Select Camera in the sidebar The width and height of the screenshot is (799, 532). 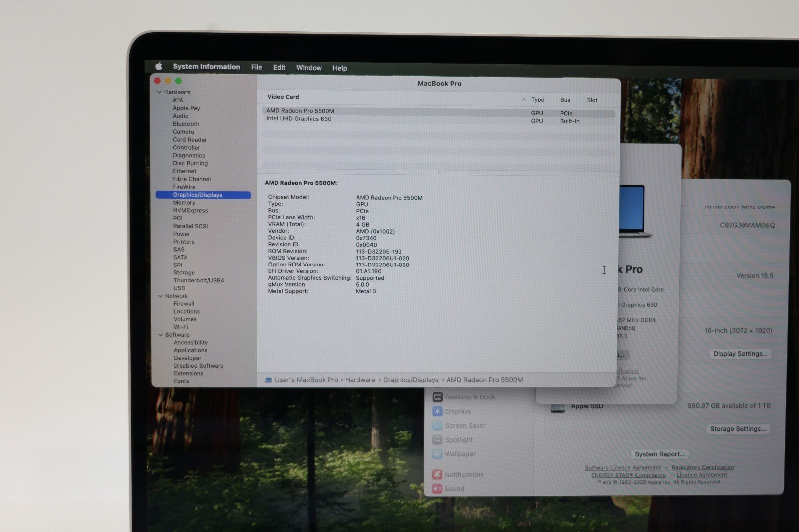(183, 132)
